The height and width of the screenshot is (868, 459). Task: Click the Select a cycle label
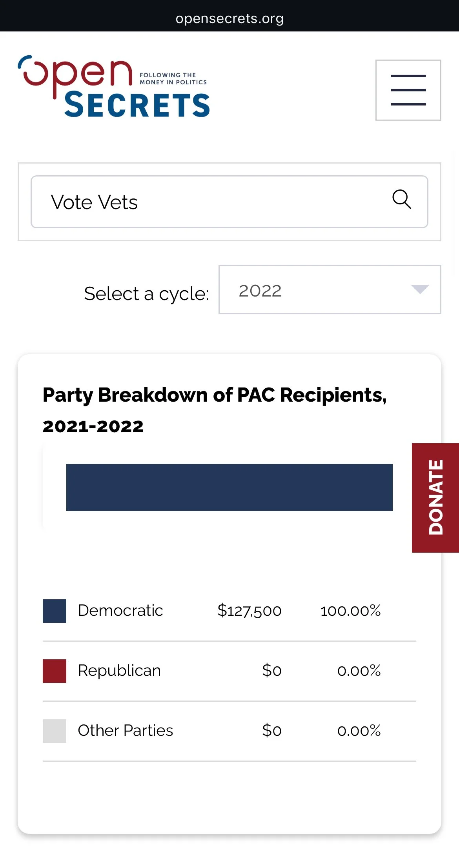146,294
